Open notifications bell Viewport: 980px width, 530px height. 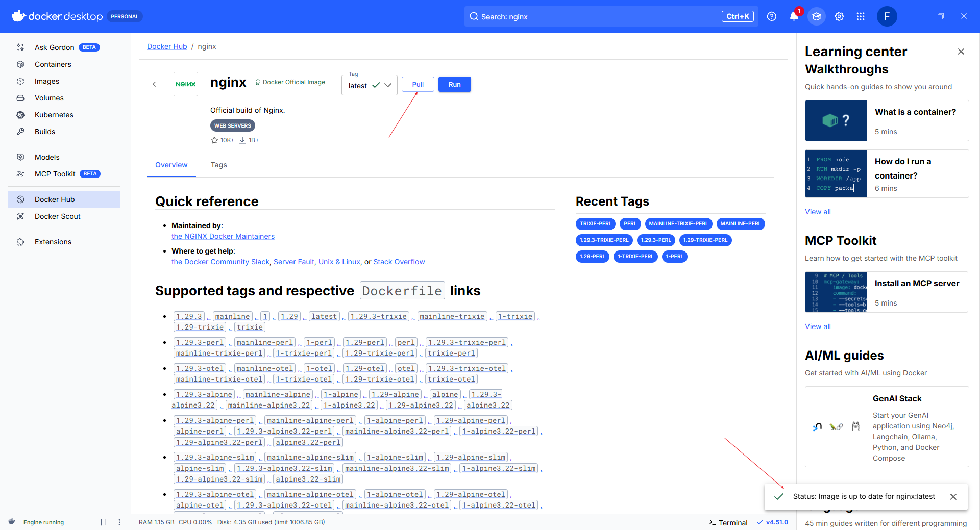pyautogui.click(x=794, y=16)
